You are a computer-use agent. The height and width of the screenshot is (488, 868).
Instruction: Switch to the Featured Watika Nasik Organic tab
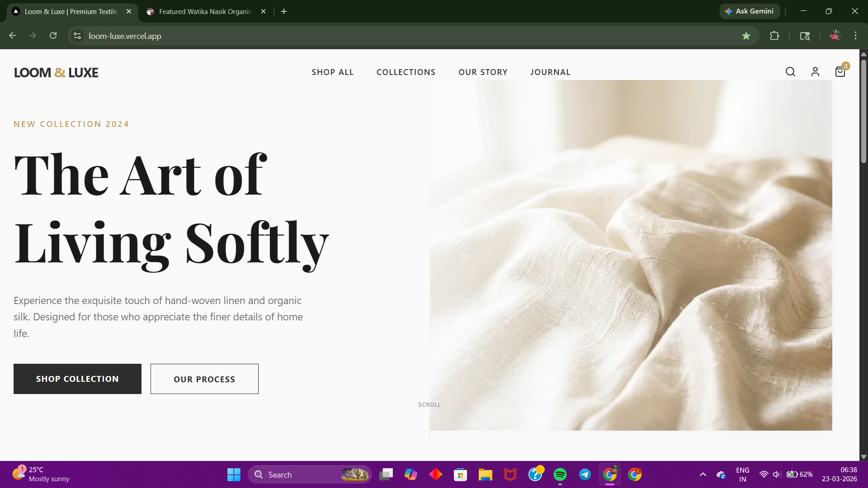point(205,12)
